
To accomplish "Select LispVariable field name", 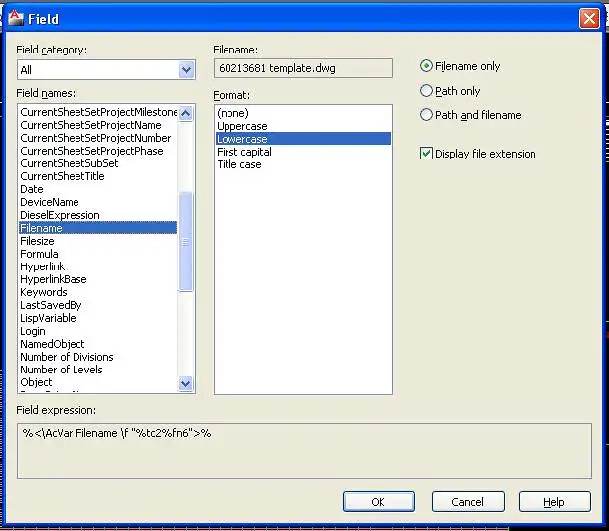I will pyautogui.click(x=98, y=318).
